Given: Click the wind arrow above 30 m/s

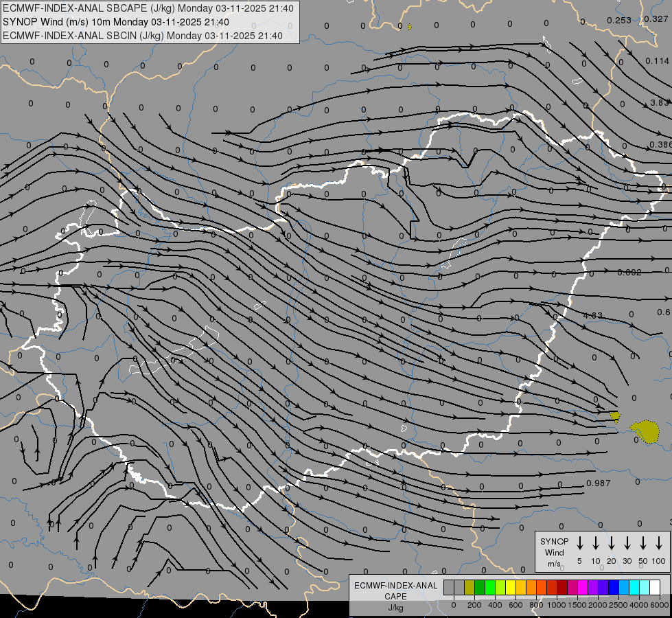Looking at the screenshot, I should (x=627, y=542).
